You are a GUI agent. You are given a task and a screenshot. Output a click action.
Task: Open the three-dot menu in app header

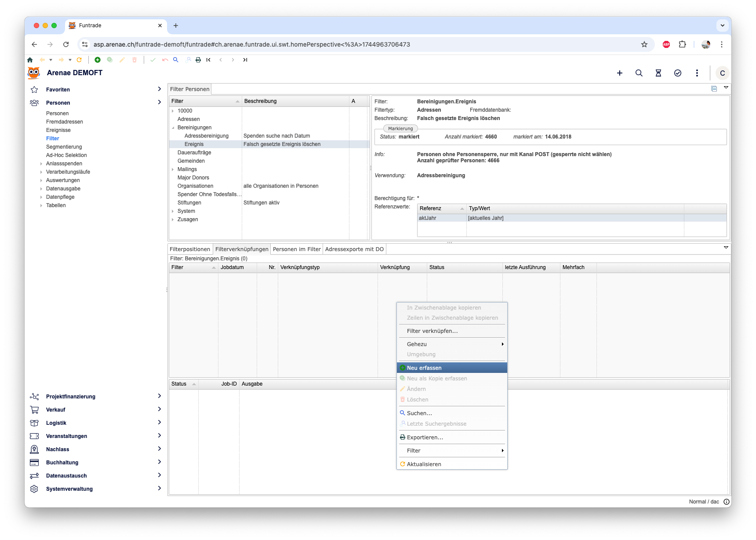(697, 73)
